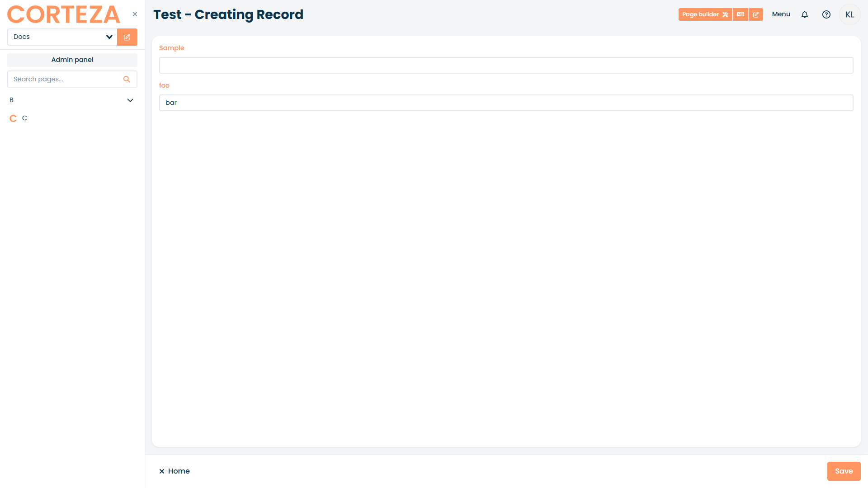Click the edit page icon in header

[756, 14]
